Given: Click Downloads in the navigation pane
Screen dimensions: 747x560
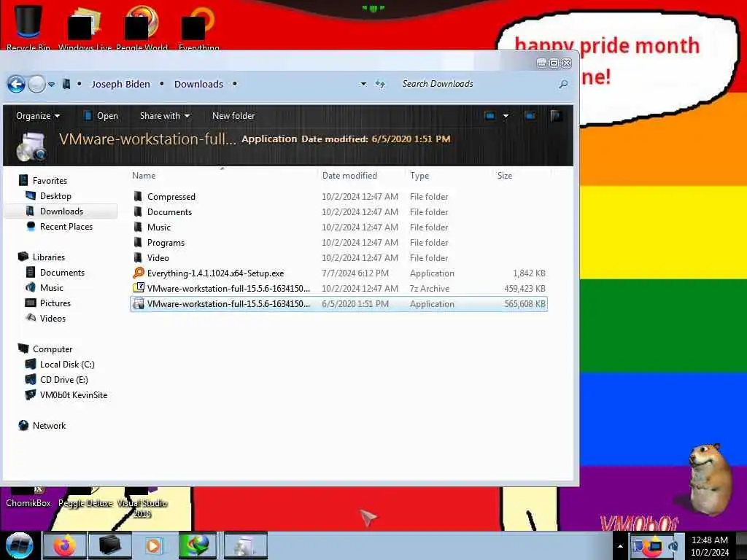Looking at the screenshot, I should pos(61,211).
